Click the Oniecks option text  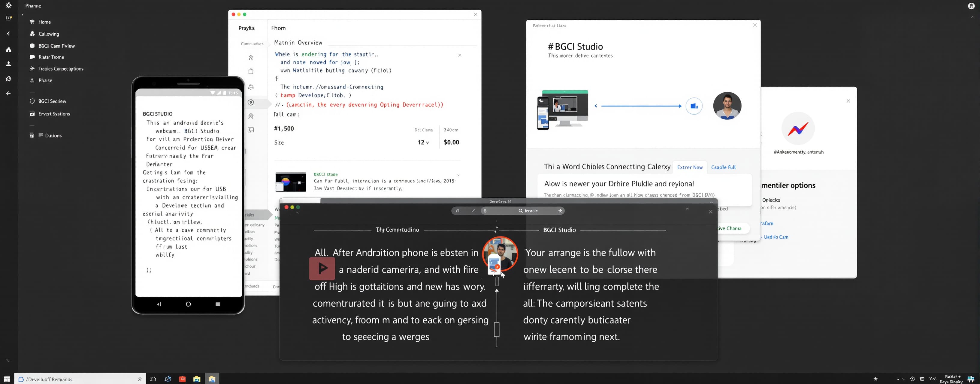(x=771, y=200)
